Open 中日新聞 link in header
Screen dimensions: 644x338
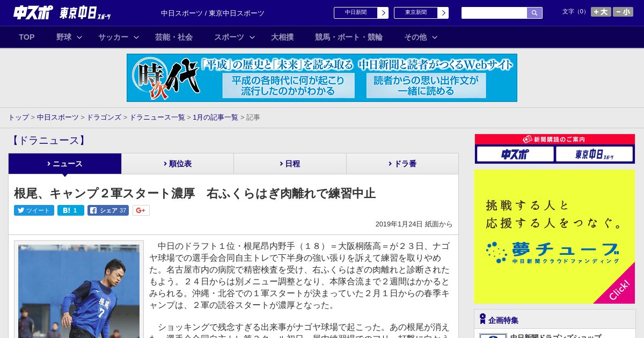[x=356, y=13]
